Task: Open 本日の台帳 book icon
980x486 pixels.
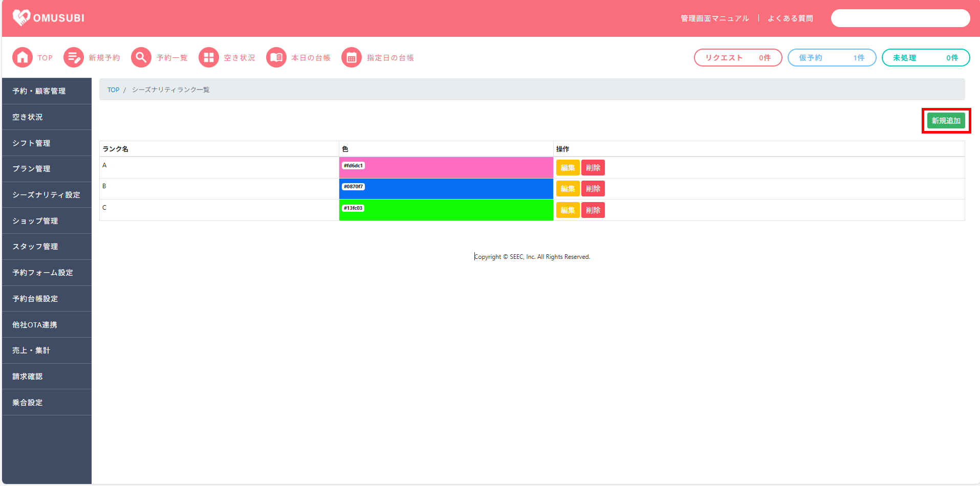Action: (276, 58)
